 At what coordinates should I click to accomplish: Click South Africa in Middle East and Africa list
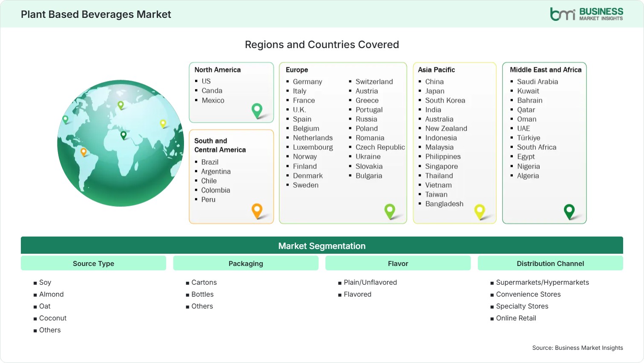(537, 147)
